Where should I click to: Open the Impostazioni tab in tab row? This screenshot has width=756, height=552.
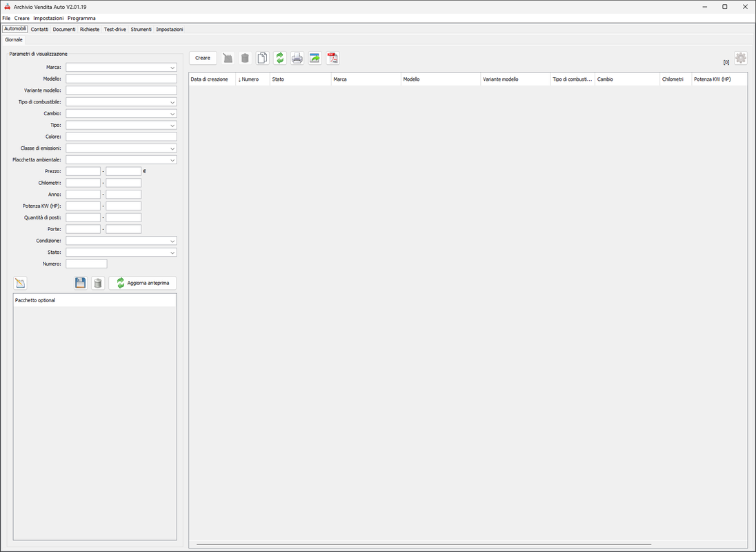pos(169,30)
